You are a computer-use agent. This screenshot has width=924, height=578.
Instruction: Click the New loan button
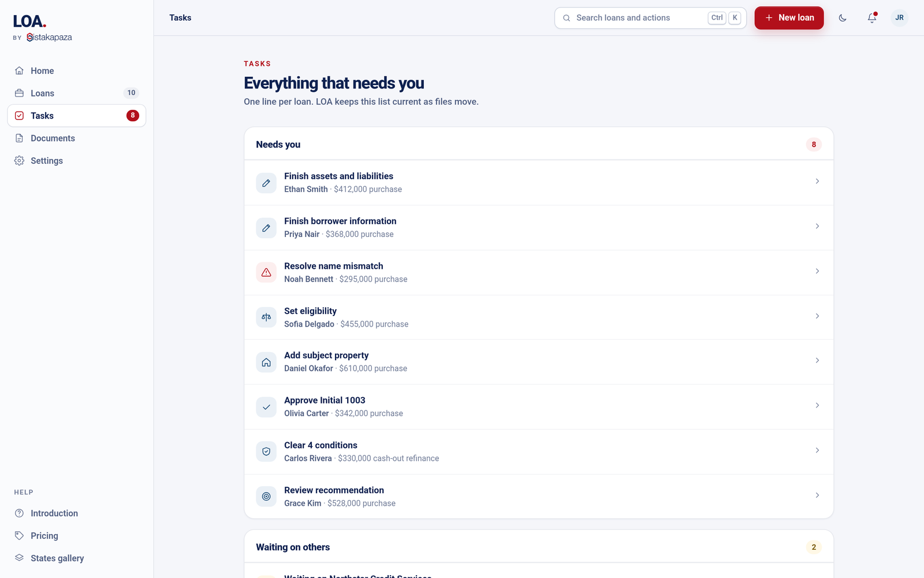[x=789, y=18]
